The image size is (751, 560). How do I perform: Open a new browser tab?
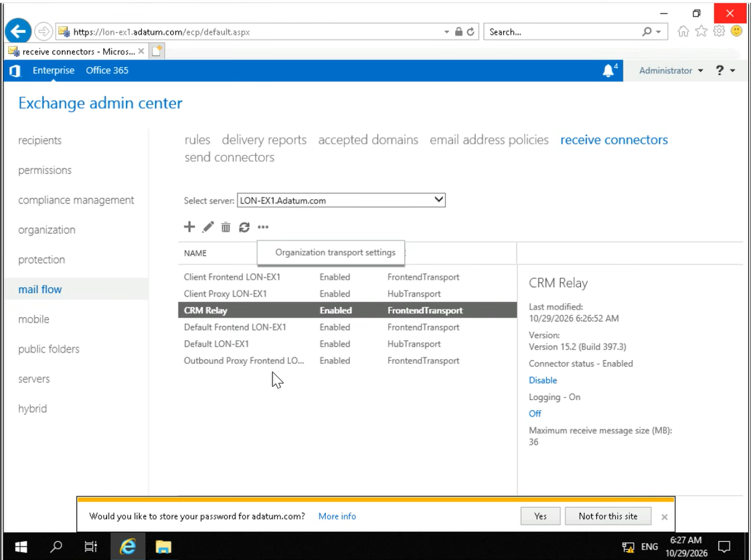[157, 51]
